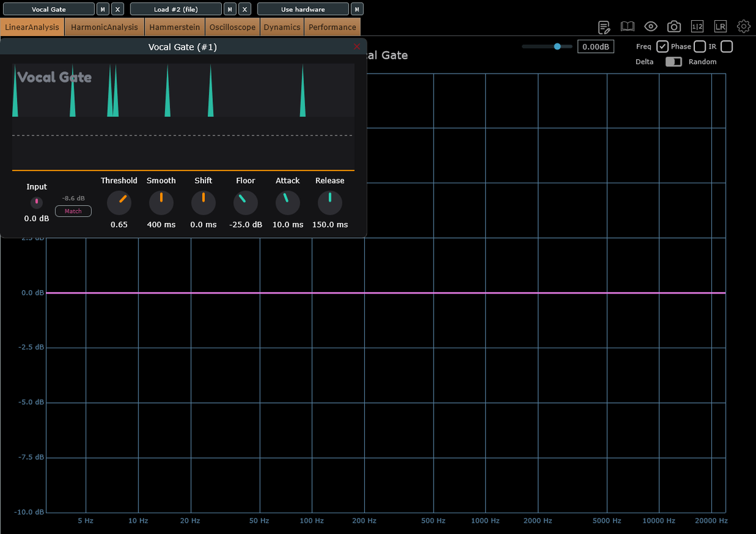
Task: Click the Vocal Gate (#1) title bar
Action: tap(183, 47)
